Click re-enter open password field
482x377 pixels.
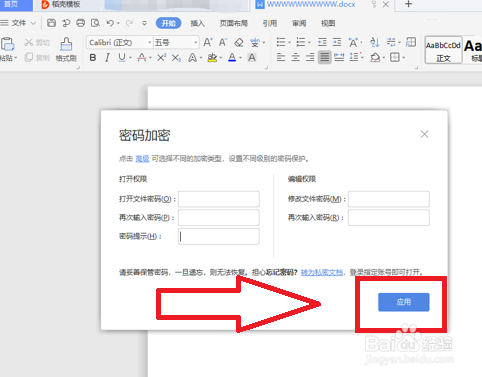(219, 218)
